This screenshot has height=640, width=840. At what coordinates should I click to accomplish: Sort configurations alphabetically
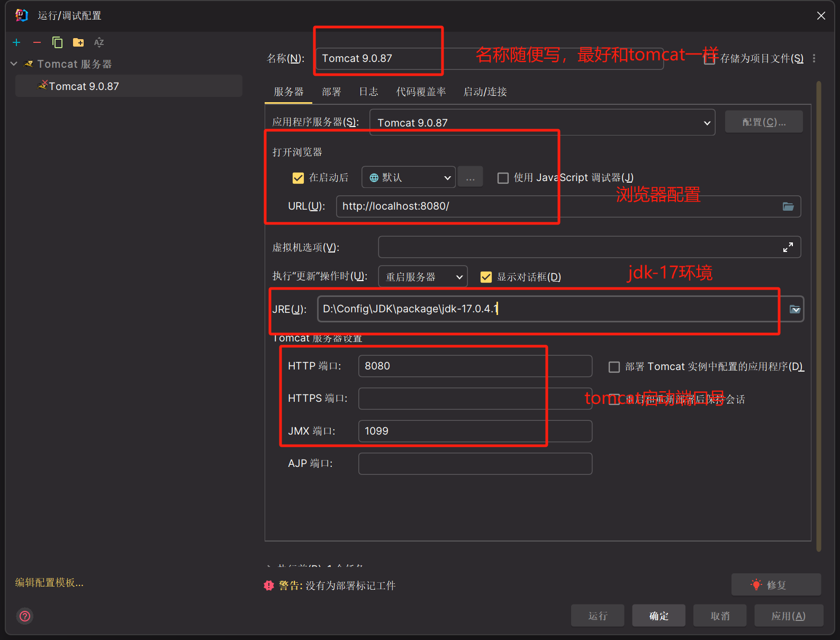point(99,42)
